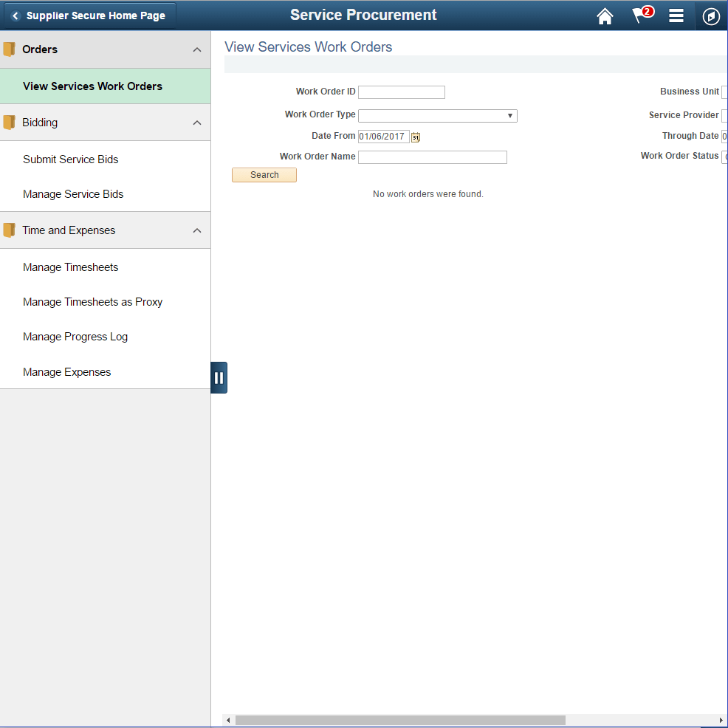Screen dimensions: 728x728
Task: Click the scrollbar left arrow
Action: [228, 720]
